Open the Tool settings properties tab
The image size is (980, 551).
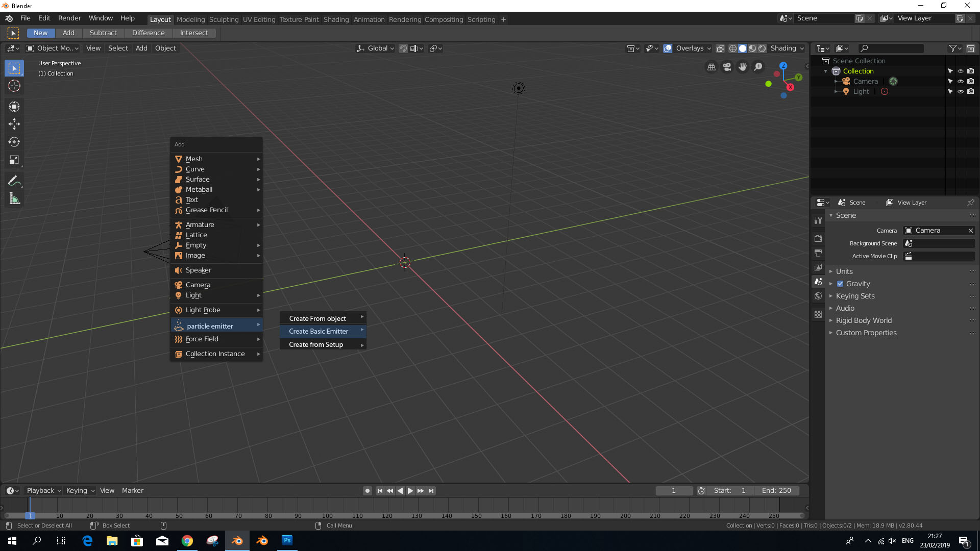(x=818, y=220)
